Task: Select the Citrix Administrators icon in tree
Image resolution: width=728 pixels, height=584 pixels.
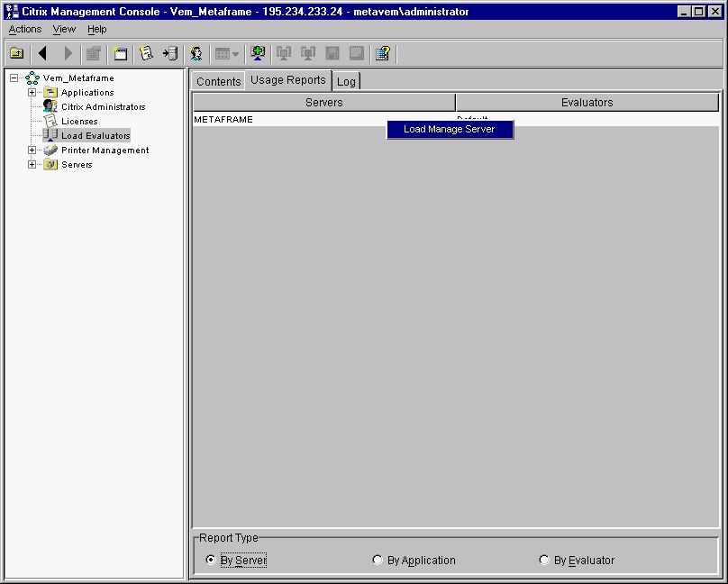Action: coord(50,106)
